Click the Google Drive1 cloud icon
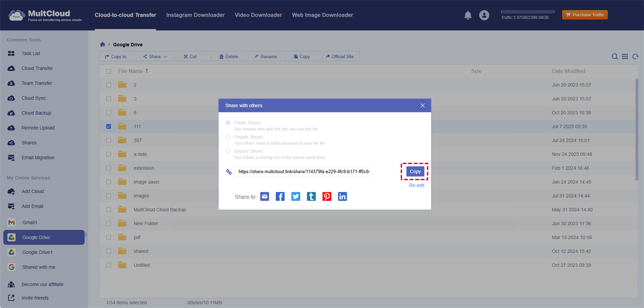This screenshot has height=308, width=644. (11, 252)
